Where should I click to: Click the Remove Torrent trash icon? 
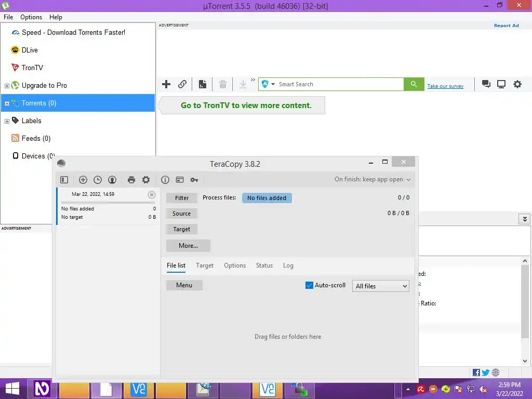pyautogui.click(x=222, y=84)
